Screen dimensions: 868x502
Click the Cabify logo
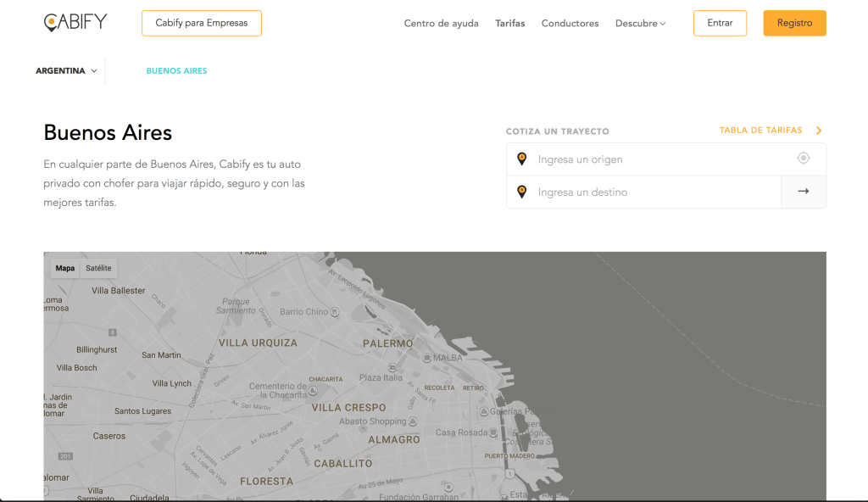click(x=75, y=23)
